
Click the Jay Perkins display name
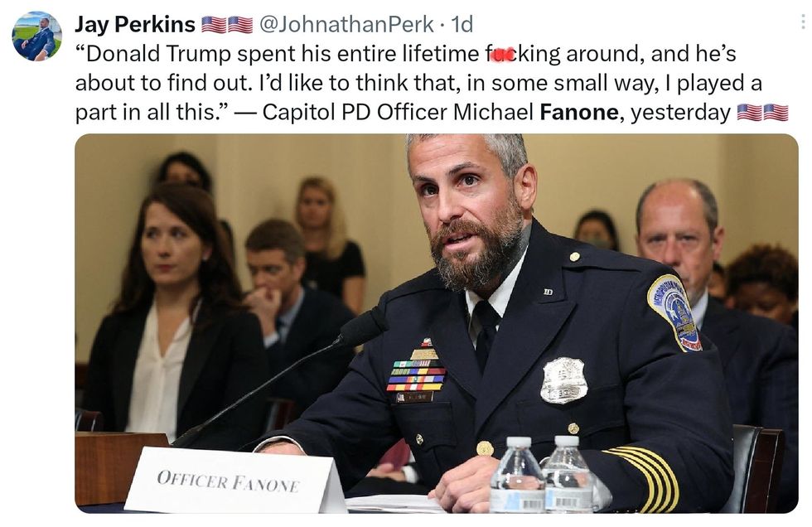(135, 24)
